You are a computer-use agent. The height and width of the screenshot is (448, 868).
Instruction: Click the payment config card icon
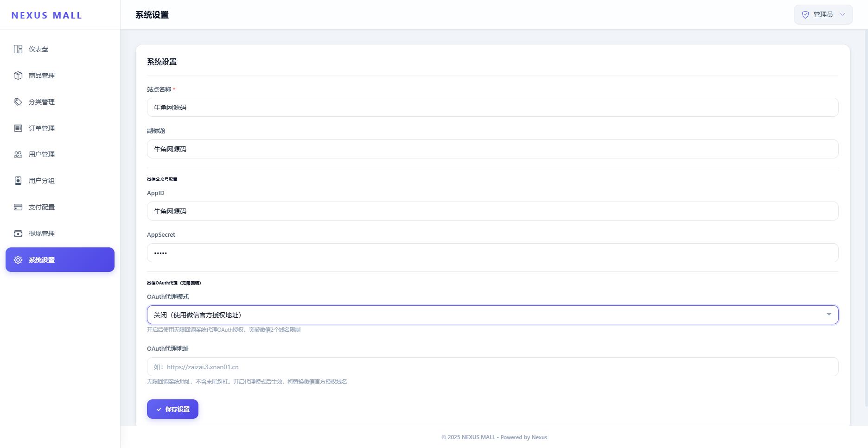[x=18, y=207]
